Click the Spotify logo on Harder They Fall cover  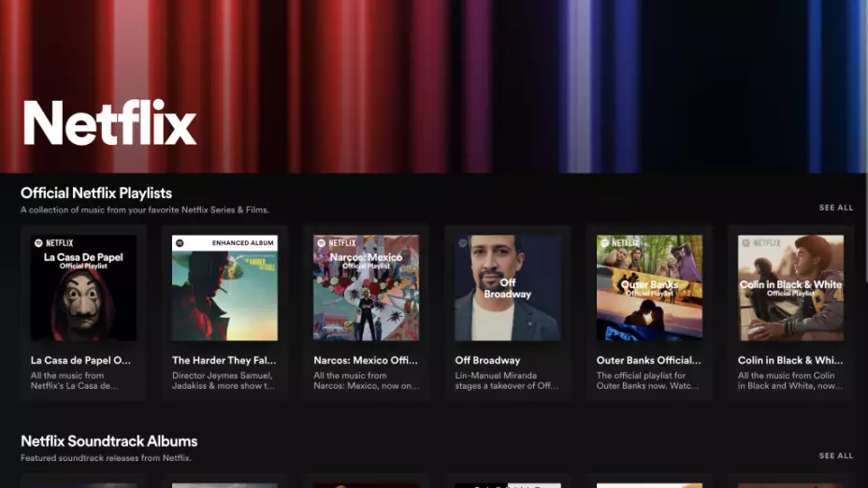(x=180, y=243)
